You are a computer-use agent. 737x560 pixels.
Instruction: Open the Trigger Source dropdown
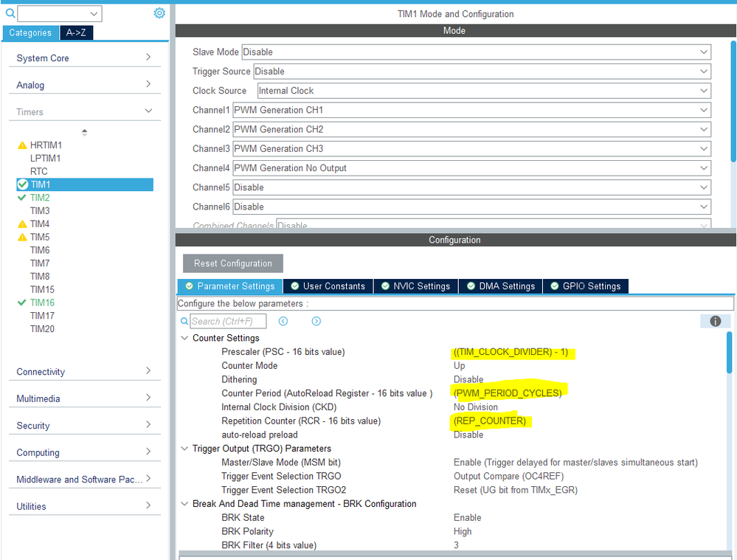[x=482, y=72]
